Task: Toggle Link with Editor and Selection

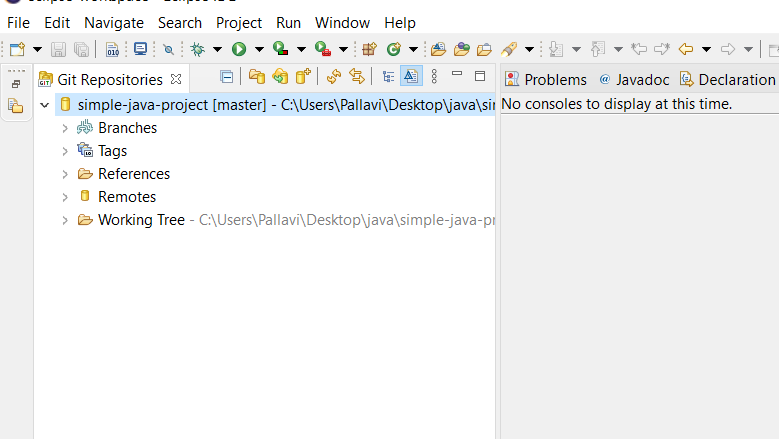Action: tap(357, 76)
